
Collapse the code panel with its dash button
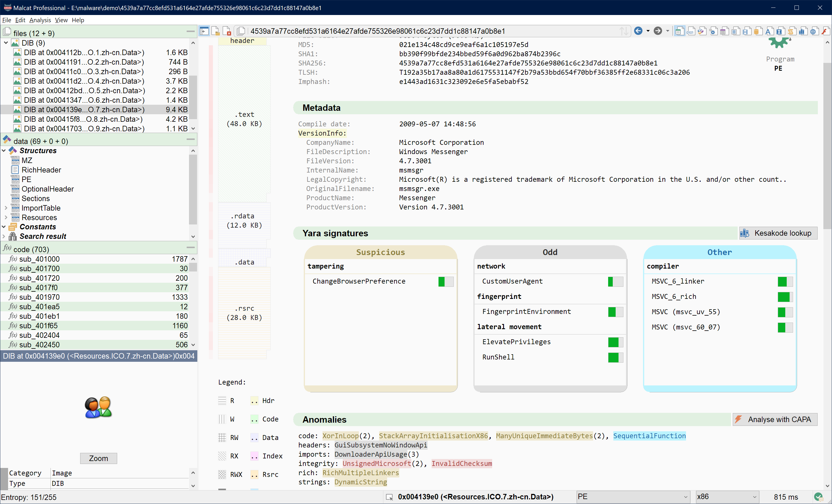pyautogui.click(x=190, y=248)
